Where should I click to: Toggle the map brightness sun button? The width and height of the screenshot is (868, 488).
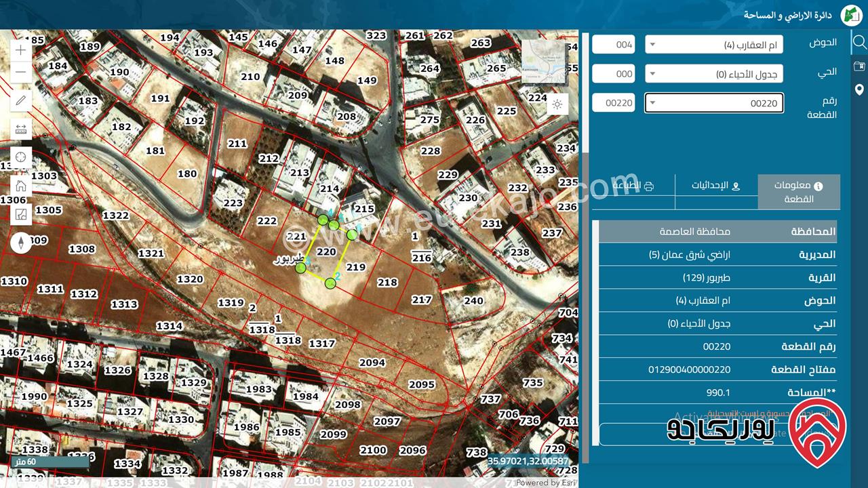tap(557, 104)
